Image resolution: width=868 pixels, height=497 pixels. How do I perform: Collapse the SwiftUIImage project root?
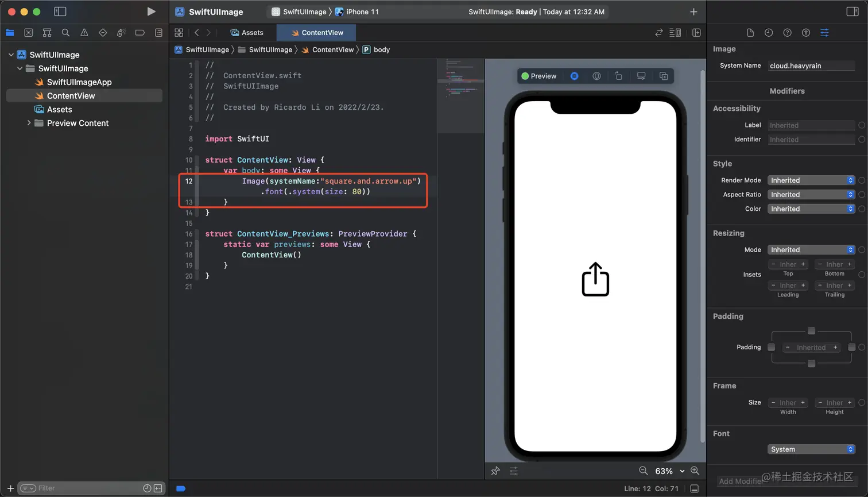tap(11, 55)
